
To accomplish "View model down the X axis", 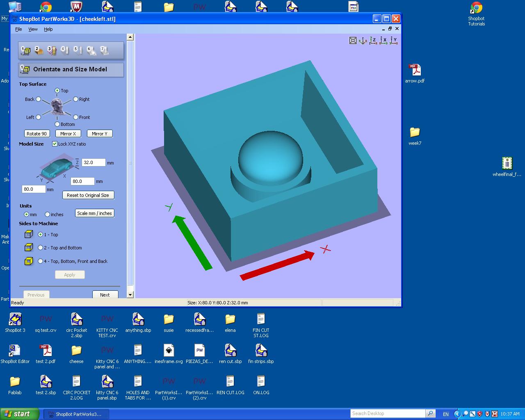I will coord(383,40).
